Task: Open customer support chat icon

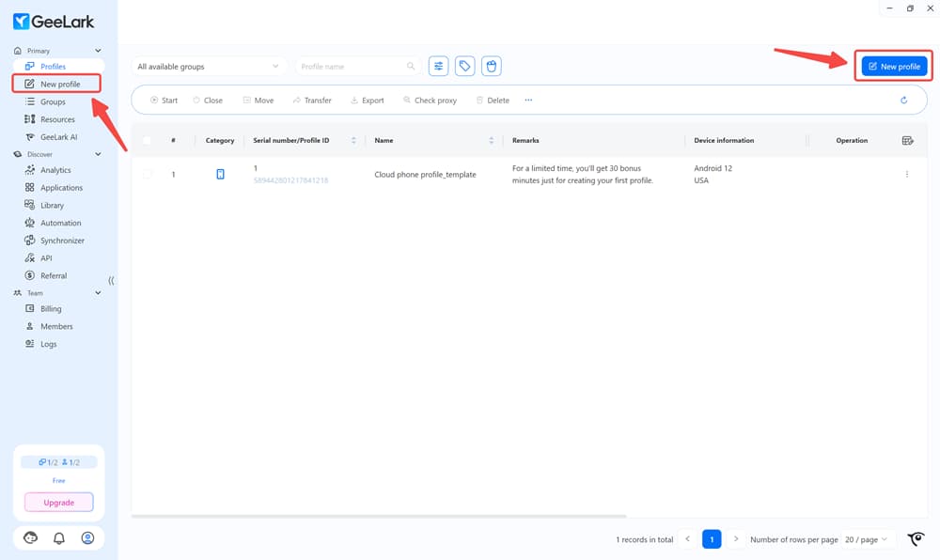Action: click(x=29, y=537)
